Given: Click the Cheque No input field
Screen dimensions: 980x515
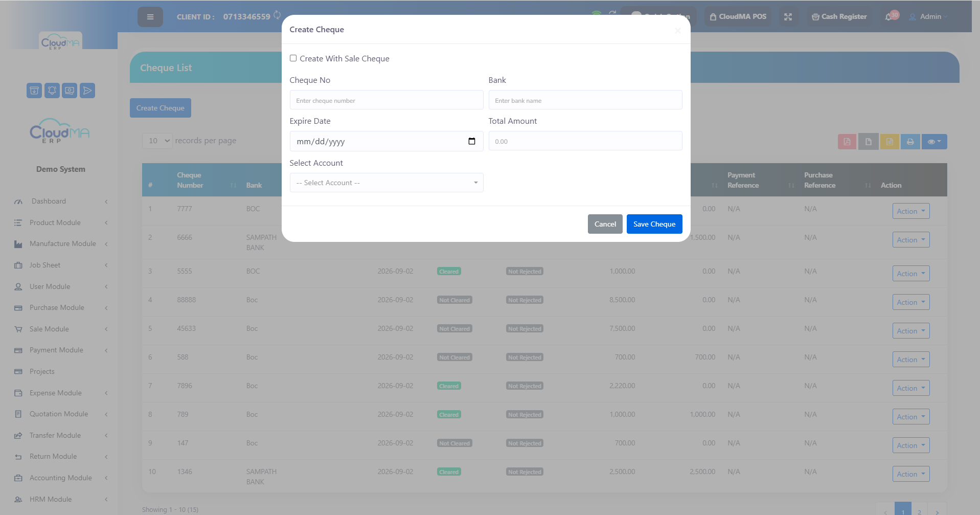Looking at the screenshot, I should (x=386, y=100).
